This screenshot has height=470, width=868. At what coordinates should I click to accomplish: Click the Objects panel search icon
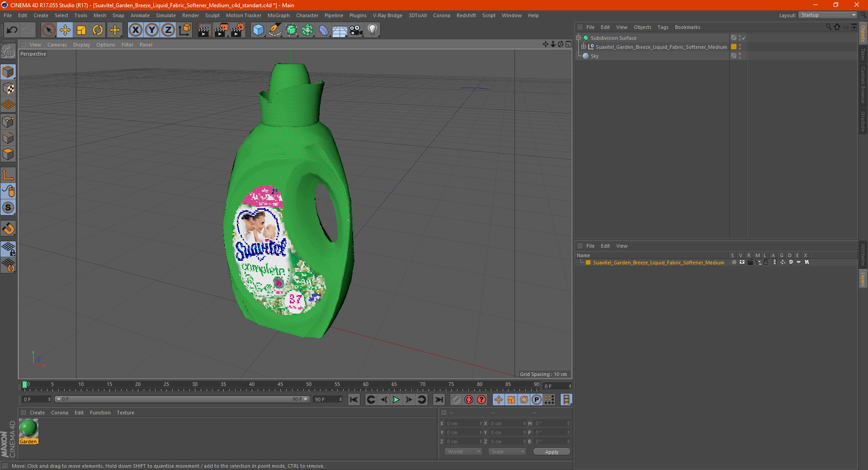(x=829, y=27)
